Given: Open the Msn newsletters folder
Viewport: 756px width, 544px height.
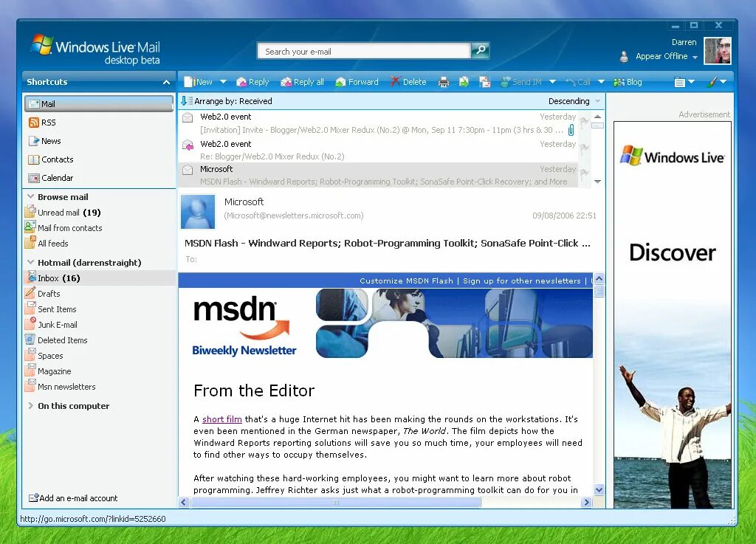Looking at the screenshot, I should click(61, 387).
